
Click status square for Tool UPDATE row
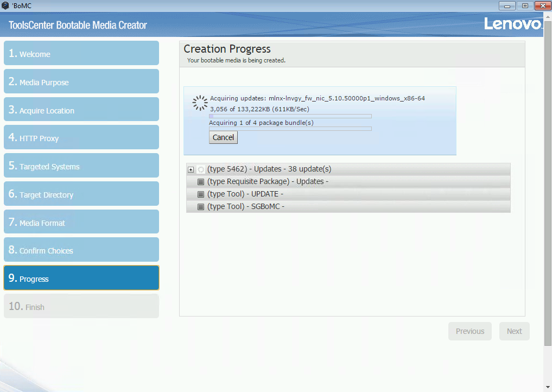pos(201,194)
